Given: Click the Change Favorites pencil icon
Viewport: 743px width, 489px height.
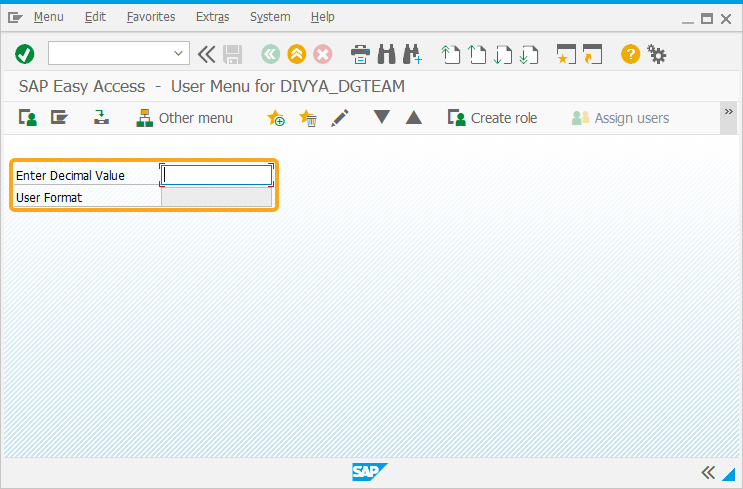Looking at the screenshot, I should [x=340, y=118].
